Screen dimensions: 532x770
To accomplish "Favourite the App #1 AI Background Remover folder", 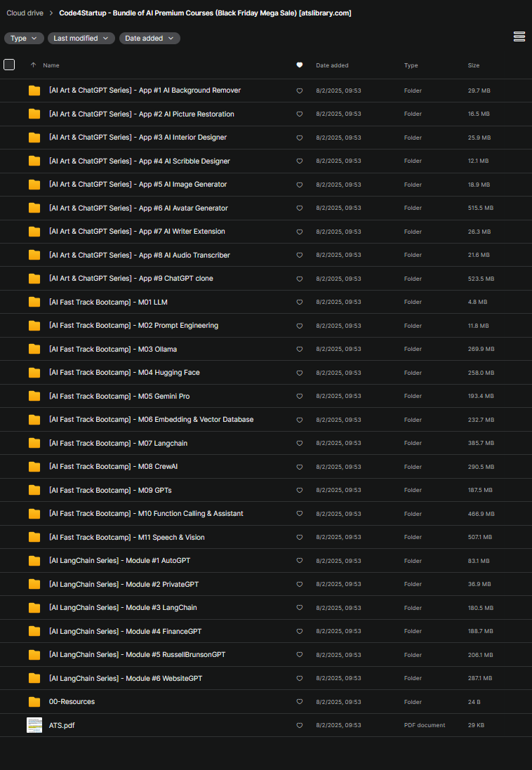I will click(x=300, y=91).
